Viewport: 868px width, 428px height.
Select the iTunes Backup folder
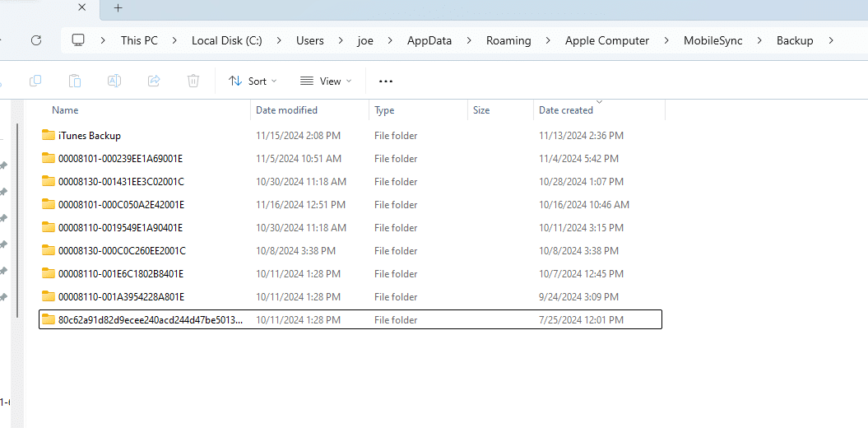coord(89,136)
